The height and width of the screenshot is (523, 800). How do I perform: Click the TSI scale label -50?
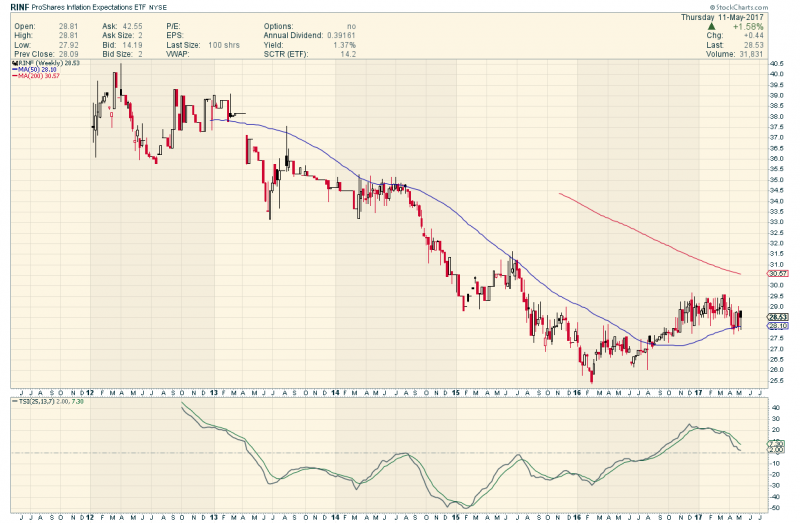(x=775, y=508)
